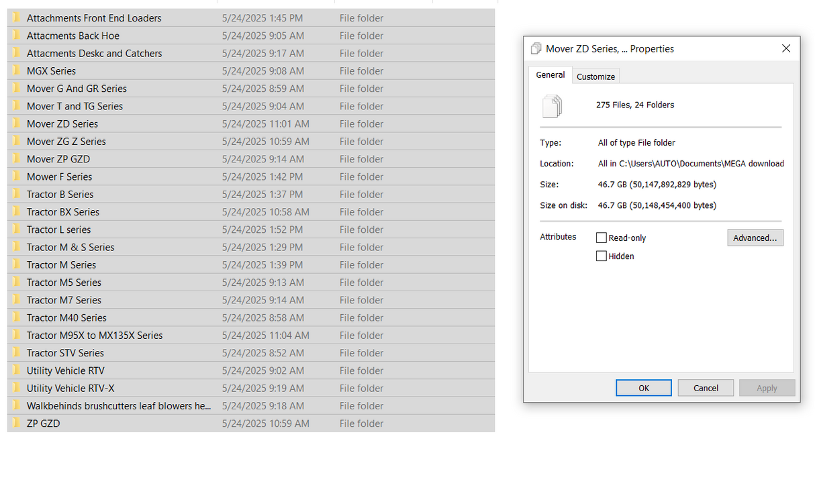Click the Tractor BX Series folder name
The height and width of the screenshot is (504, 815).
63,212
